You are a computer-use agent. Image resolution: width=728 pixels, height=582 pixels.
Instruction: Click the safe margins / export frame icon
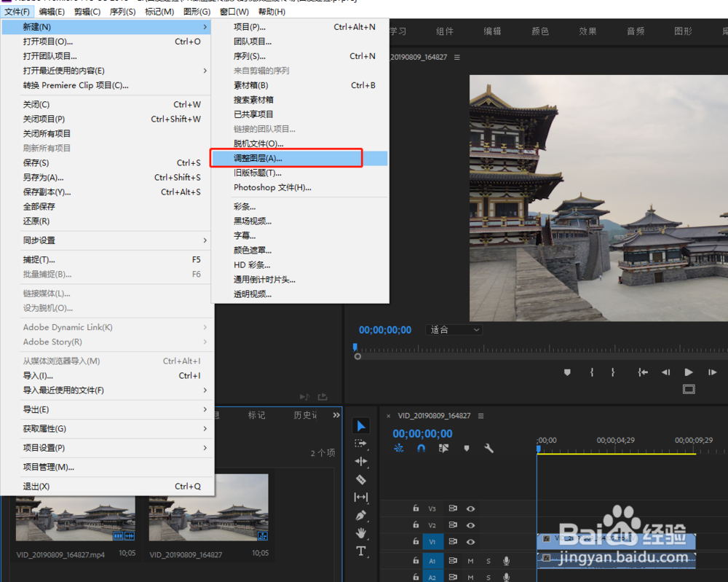689,389
